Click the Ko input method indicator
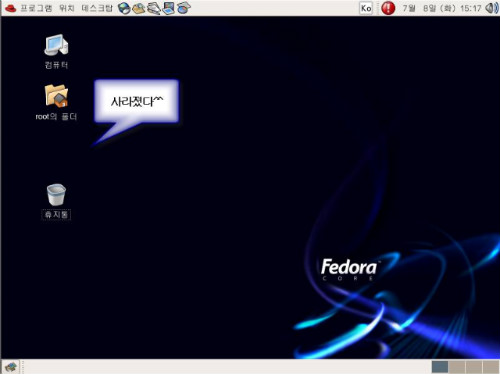This screenshot has width=500, height=374. [366, 8]
